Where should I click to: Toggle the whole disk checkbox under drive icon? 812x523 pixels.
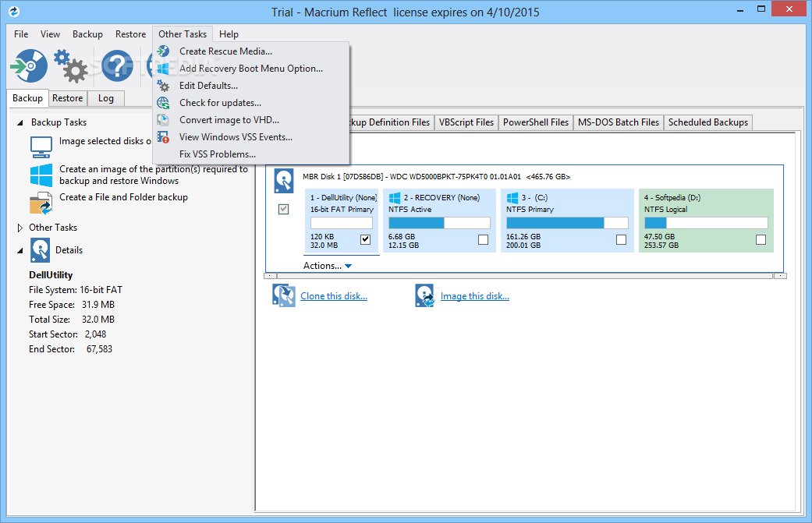pyautogui.click(x=283, y=209)
